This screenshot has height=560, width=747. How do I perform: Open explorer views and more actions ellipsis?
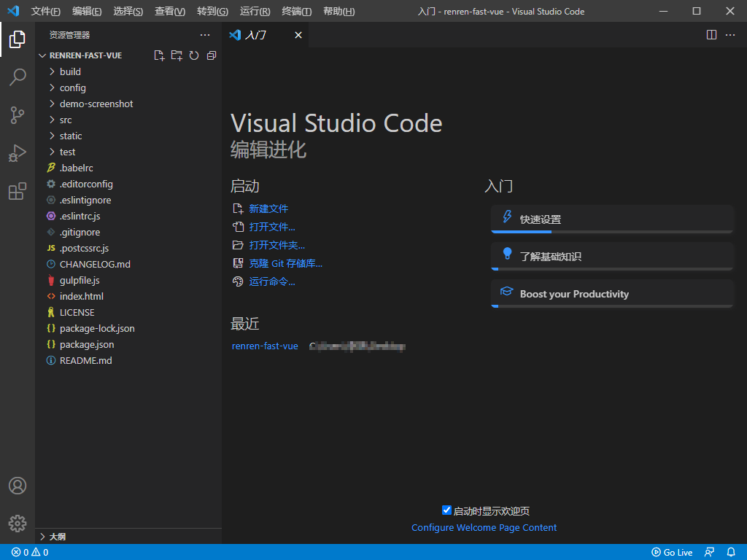coord(205,35)
